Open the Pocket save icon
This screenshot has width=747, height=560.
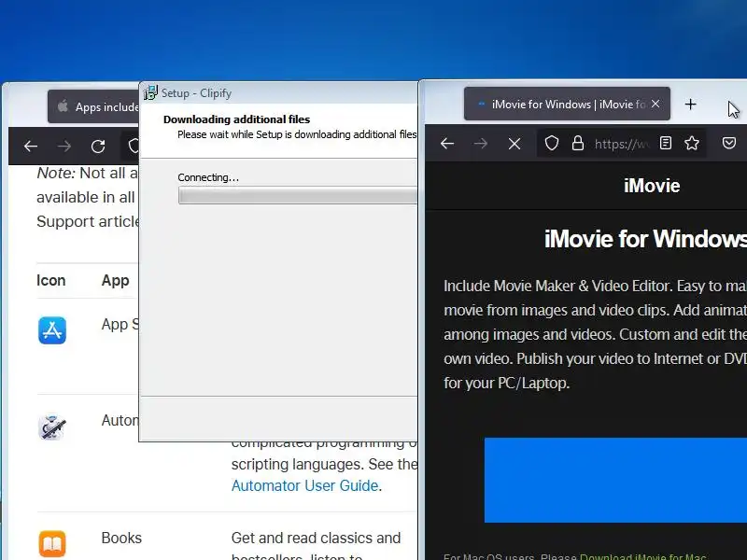[729, 143]
